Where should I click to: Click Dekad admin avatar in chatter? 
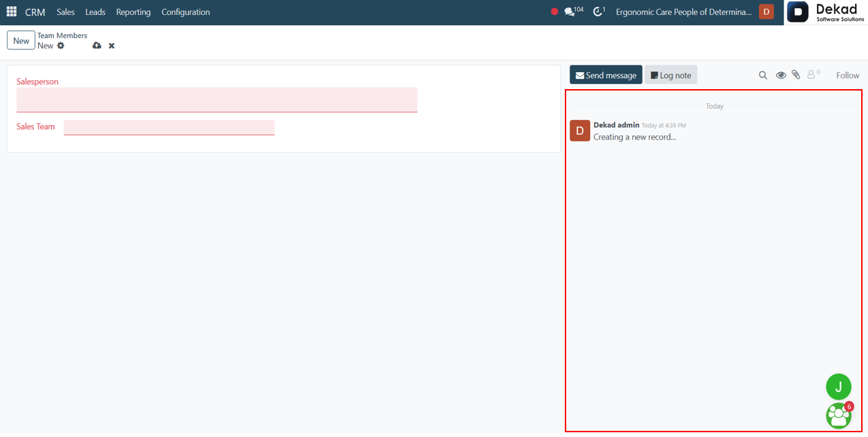[580, 131]
